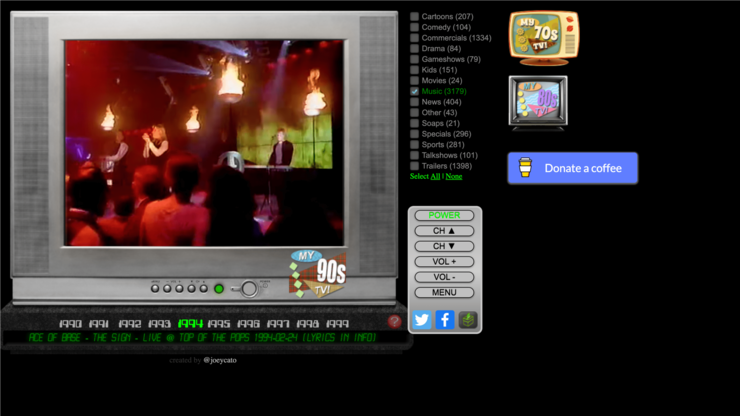
Task: Visit the My 80s TV logo
Action: (538, 102)
